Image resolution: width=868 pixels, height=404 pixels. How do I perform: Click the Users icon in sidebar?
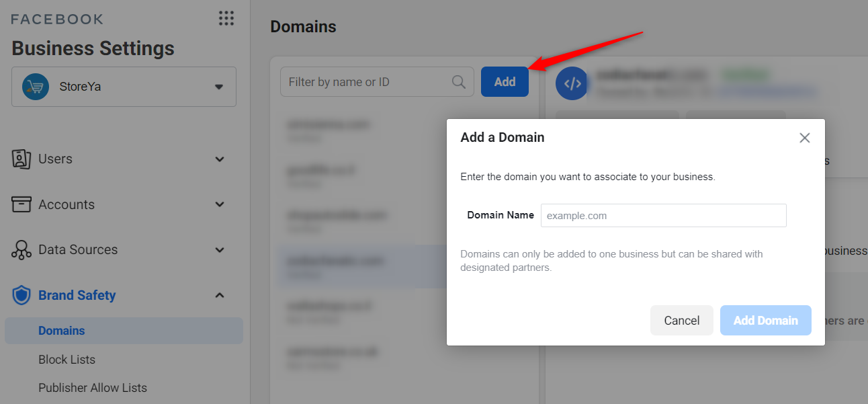tap(21, 159)
